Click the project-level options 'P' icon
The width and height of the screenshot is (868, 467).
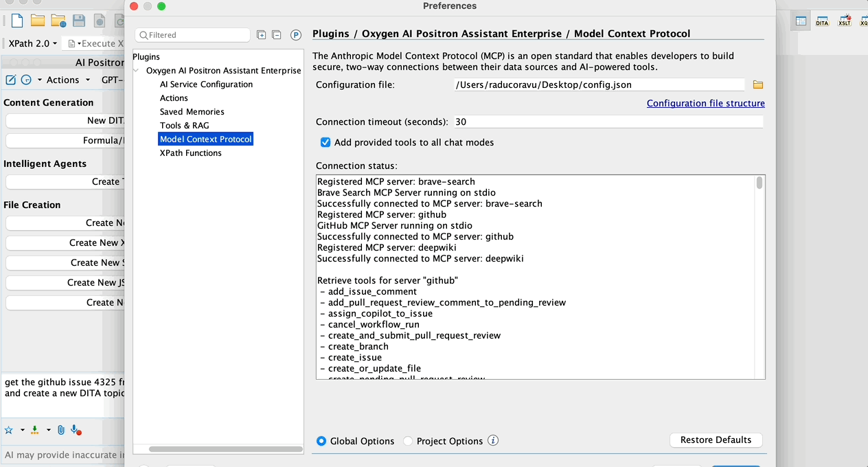(x=296, y=35)
